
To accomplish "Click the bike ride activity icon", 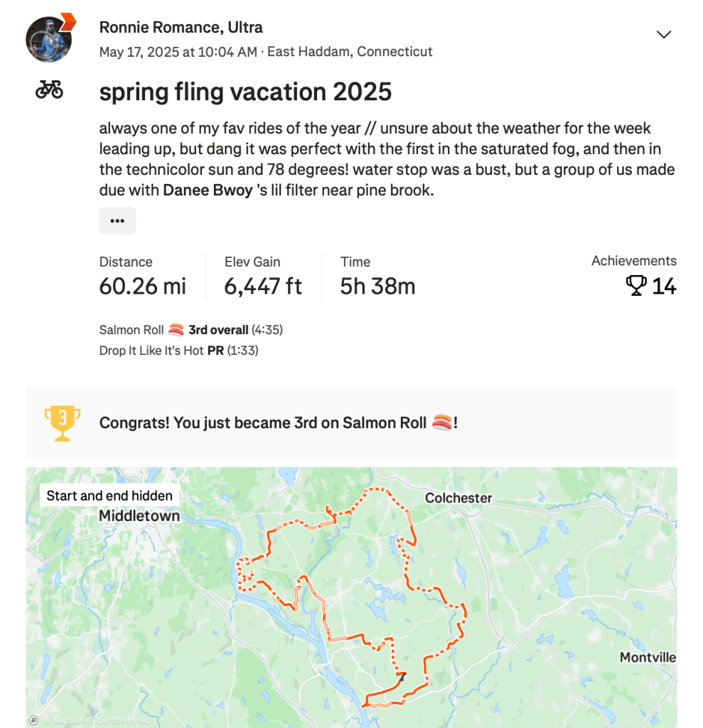I will 49,90.
